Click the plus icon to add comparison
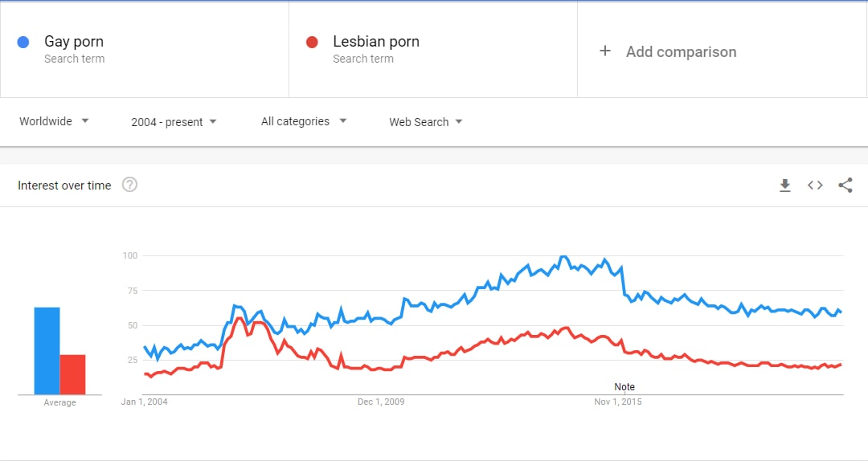The image size is (868, 461). tap(605, 51)
